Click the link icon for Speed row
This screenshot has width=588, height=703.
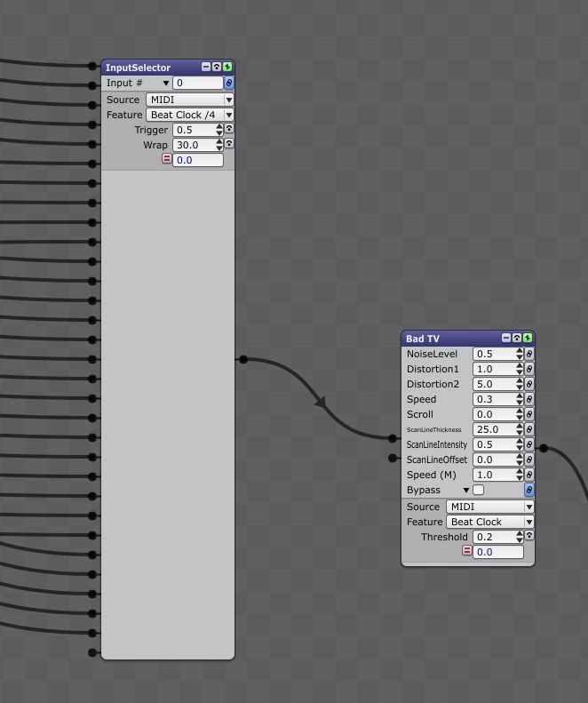click(x=528, y=399)
